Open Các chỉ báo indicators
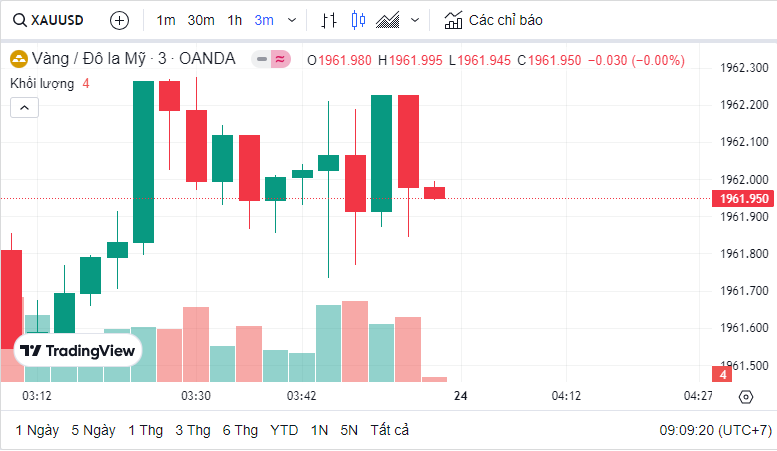 494,20
